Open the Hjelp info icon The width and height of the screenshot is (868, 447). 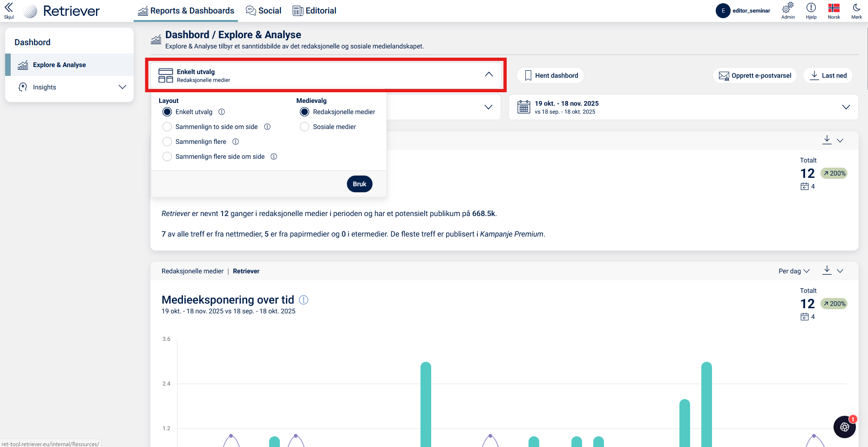click(x=811, y=8)
